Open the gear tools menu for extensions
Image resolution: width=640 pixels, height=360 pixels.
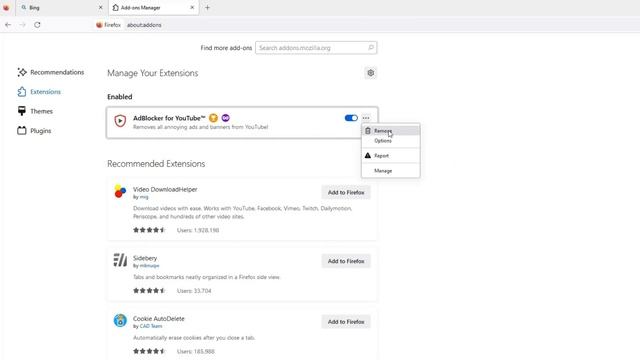[x=370, y=73]
